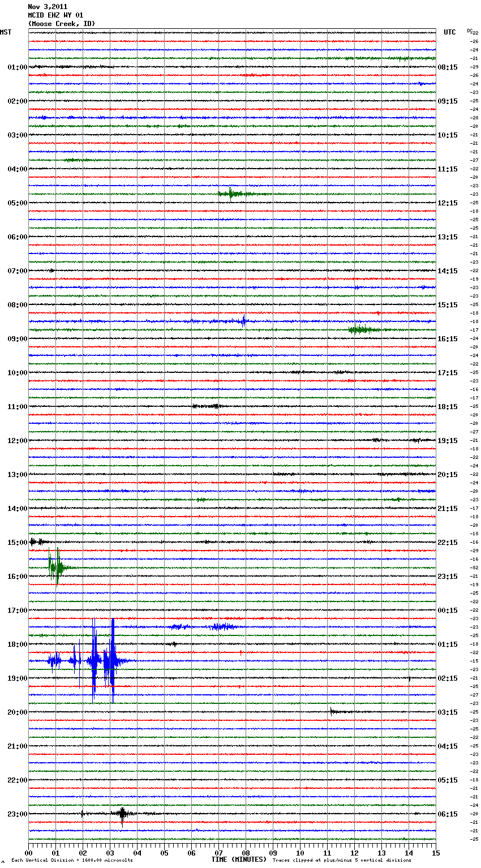Click the 16:15 UTC time label
The height and width of the screenshot is (868, 481).
pos(448,339)
